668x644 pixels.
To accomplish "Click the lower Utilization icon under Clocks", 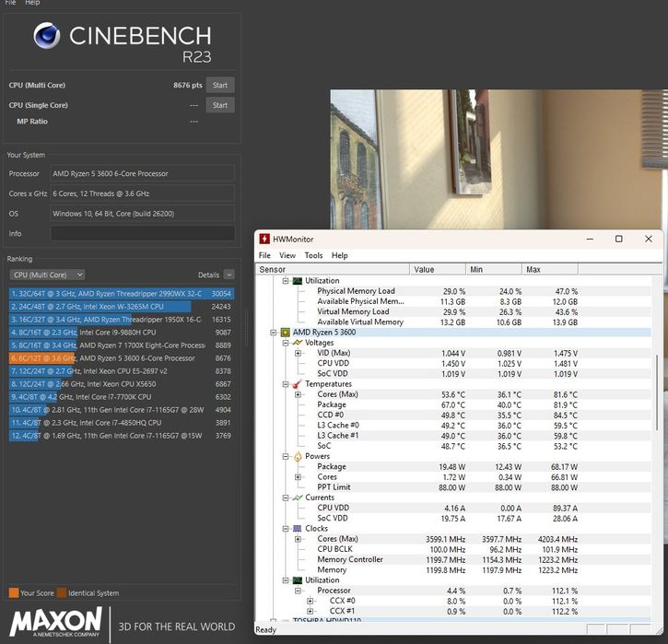I will tap(298, 580).
